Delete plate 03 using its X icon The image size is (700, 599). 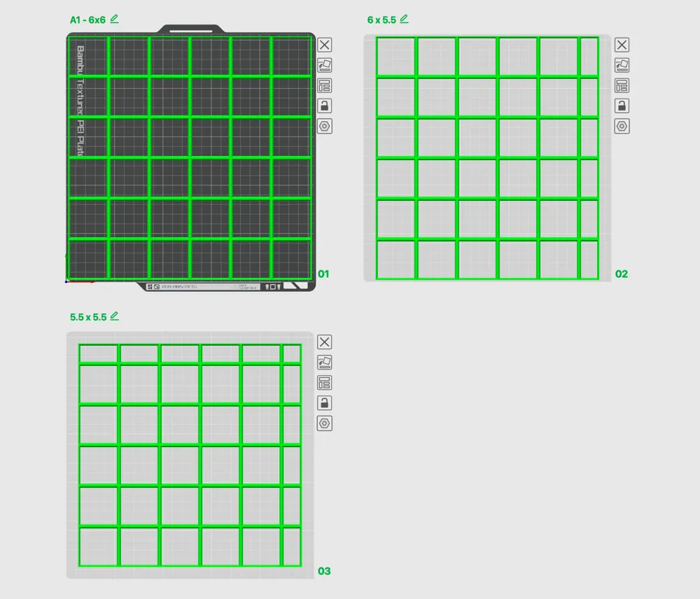pyautogui.click(x=324, y=341)
